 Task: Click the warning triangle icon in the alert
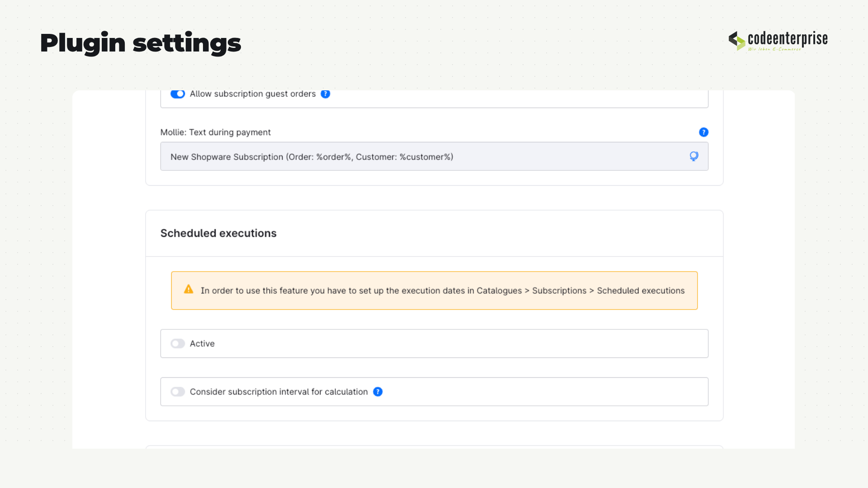click(189, 289)
